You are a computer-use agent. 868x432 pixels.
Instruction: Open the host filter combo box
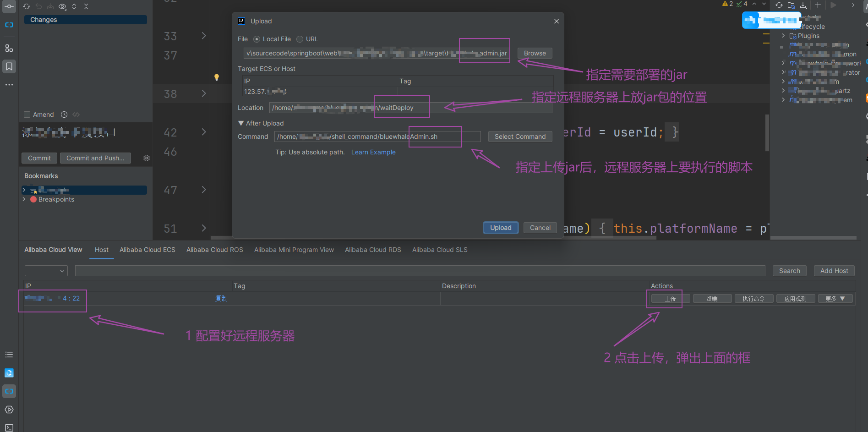point(46,271)
